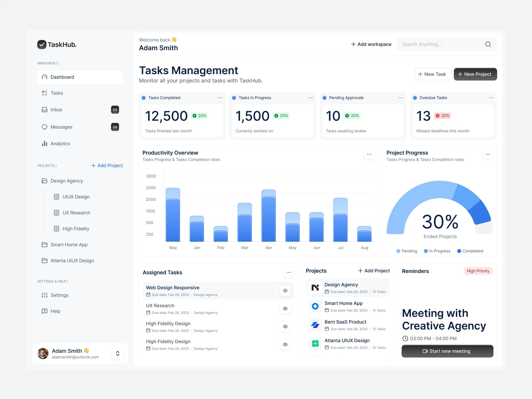Click the Messages chat bubble icon
The image size is (532, 399).
point(45,127)
